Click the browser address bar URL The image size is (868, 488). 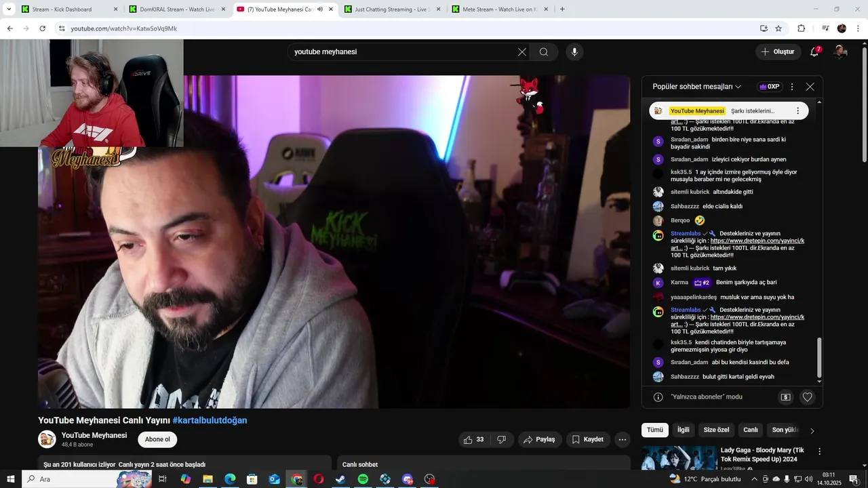pos(124,28)
